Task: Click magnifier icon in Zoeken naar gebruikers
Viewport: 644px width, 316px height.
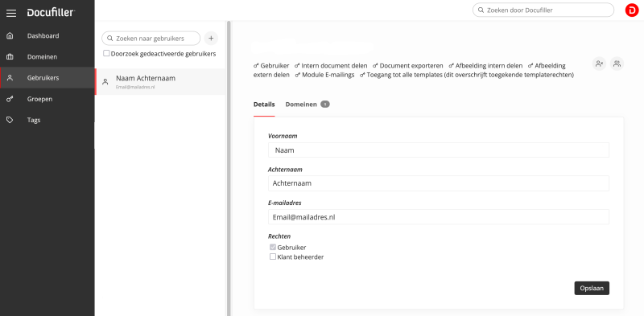Action: click(109, 38)
